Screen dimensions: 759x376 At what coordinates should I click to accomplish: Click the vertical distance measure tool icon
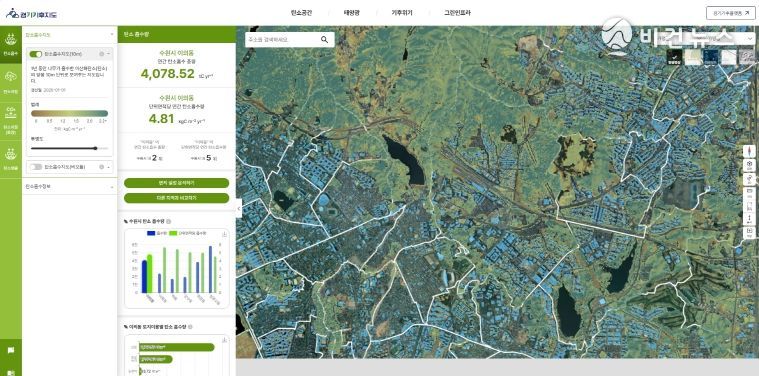[x=749, y=219]
